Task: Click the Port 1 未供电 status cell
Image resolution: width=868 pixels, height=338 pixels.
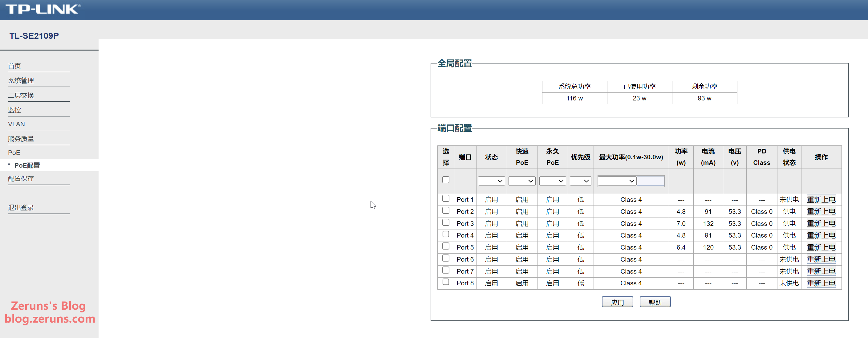Action: coord(789,200)
